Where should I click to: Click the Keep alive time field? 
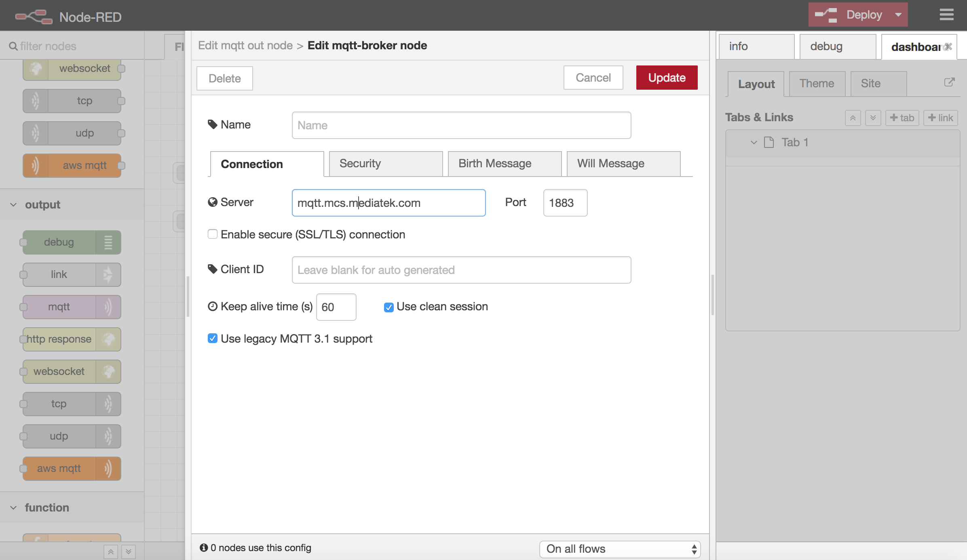pos(336,307)
